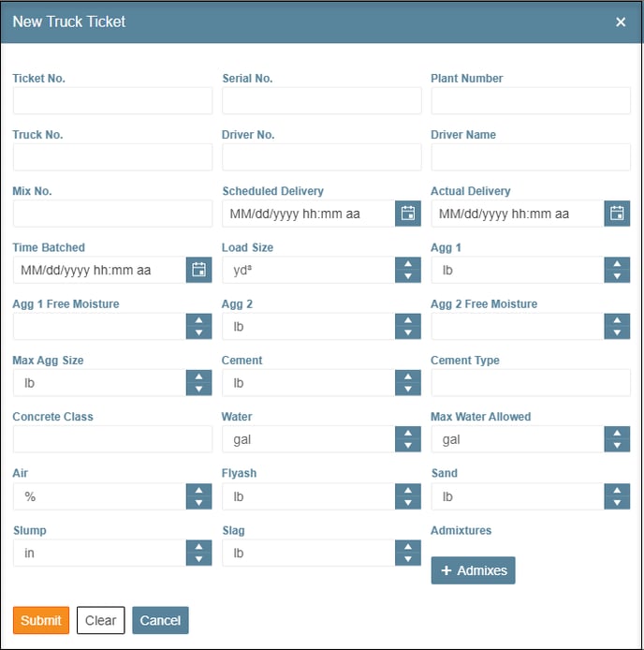Open the Time Batched calendar picker

click(199, 270)
